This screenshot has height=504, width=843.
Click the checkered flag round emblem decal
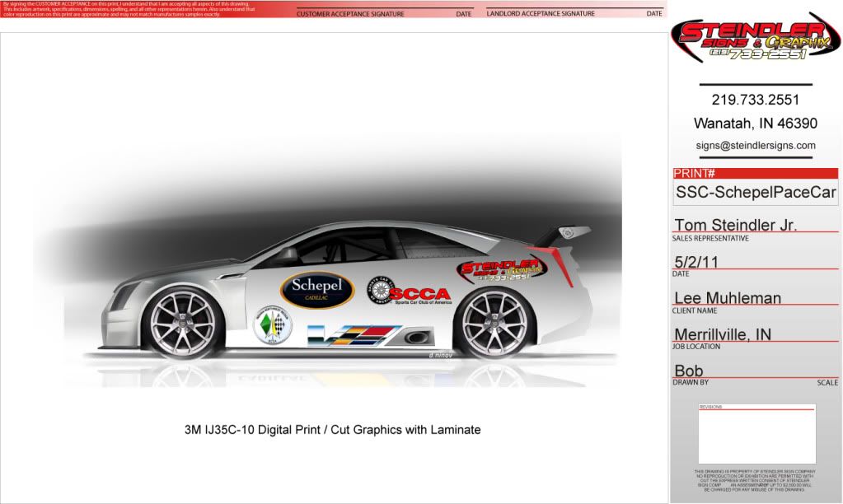click(273, 325)
